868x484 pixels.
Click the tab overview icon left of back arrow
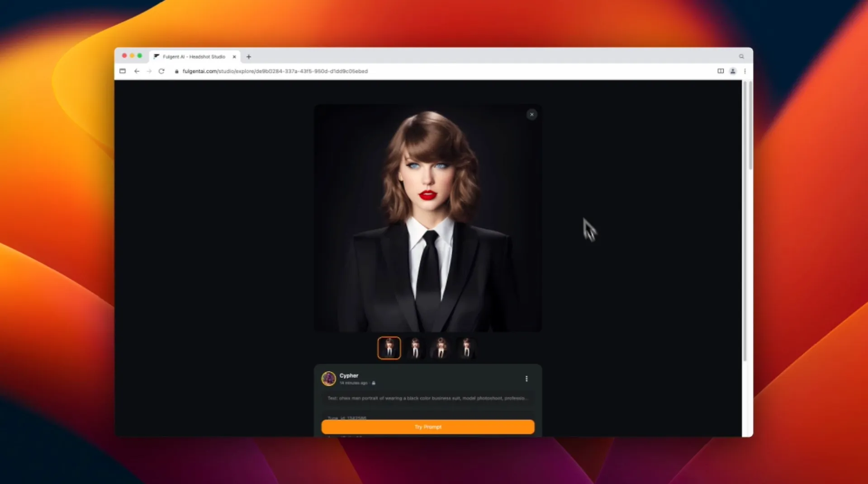click(x=123, y=71)
